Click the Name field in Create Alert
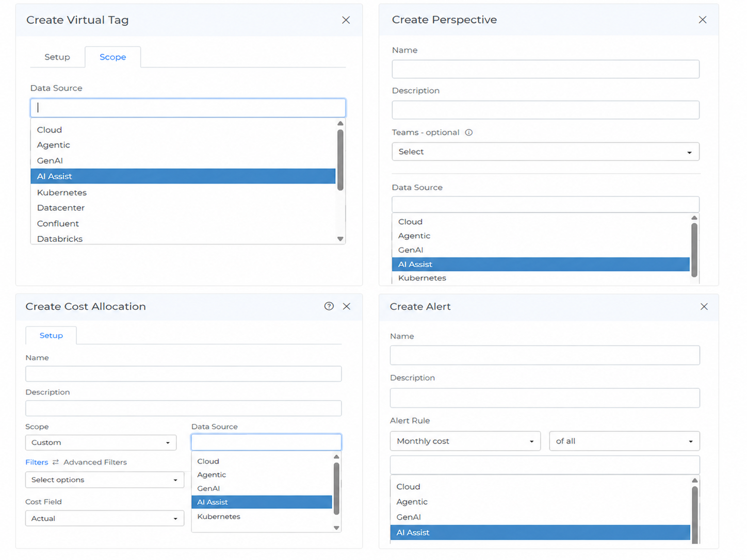This screenshot has height=560, width=747. [545, 355]
